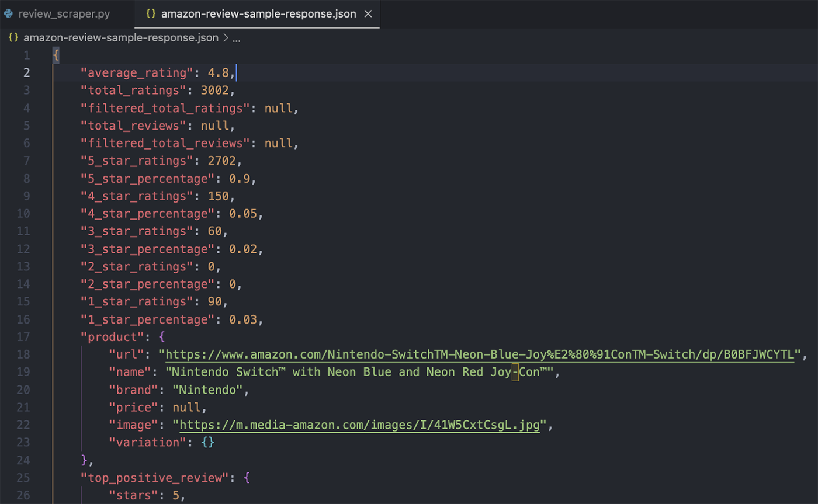Screen dimensions: 818x504
Task: Click the null value of "total_reviews"
Action: click(215, 126)
